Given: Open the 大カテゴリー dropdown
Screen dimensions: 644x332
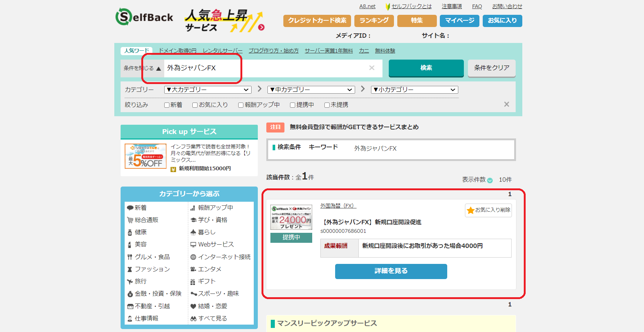Looking at the screenshot, I should pos(208,90).
